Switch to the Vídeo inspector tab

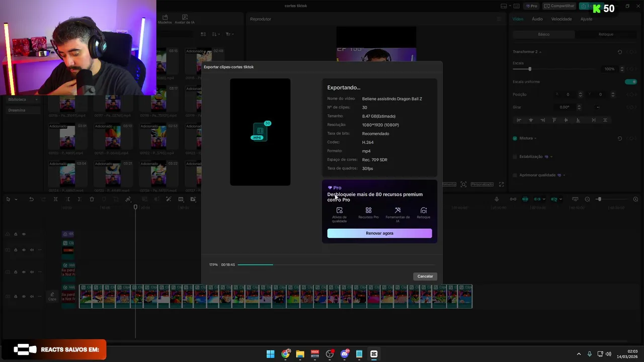pyautogui.click(x=518, y=19)
